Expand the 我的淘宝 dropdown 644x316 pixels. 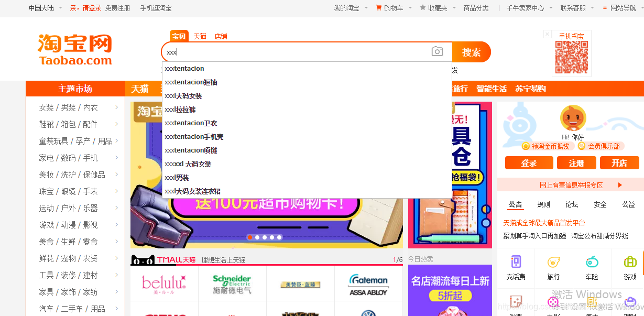366,8
